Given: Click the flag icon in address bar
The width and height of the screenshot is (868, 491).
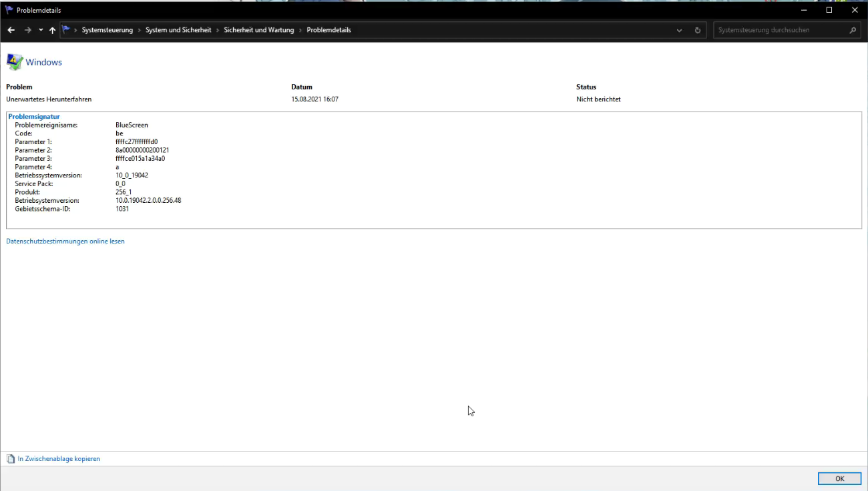Looking at the screenshot, I should (66, 29).
